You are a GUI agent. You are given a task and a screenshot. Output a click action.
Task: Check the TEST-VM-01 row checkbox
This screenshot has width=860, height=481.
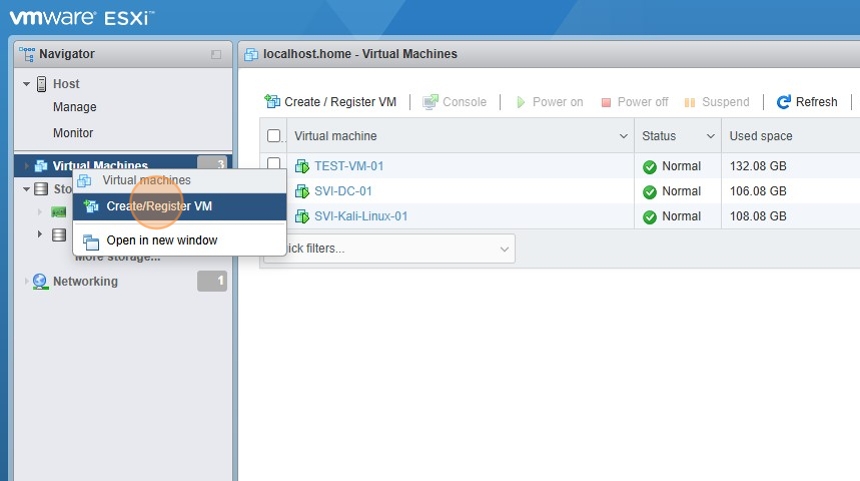(274, 163)
